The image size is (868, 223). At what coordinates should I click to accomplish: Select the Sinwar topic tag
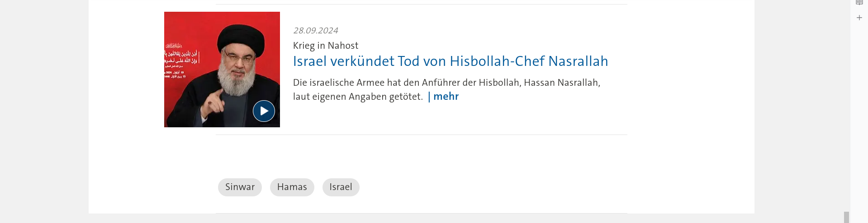[x=240, y=187]
